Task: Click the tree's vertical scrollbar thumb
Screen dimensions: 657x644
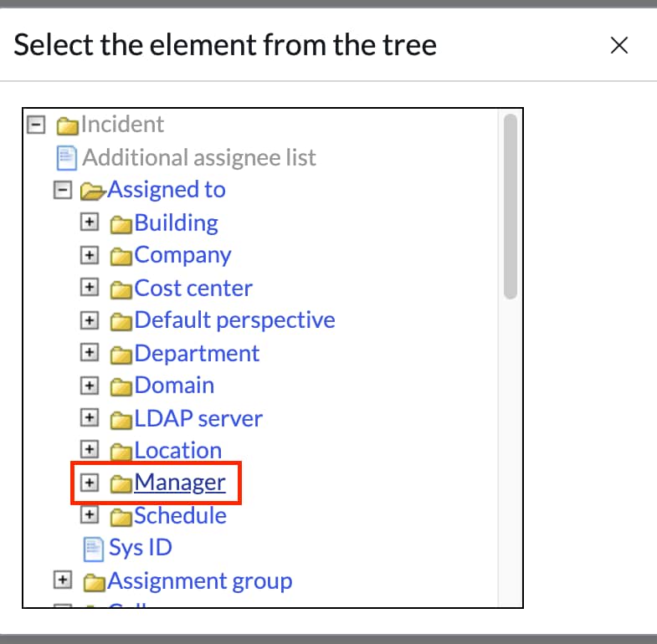Action: 510,207
